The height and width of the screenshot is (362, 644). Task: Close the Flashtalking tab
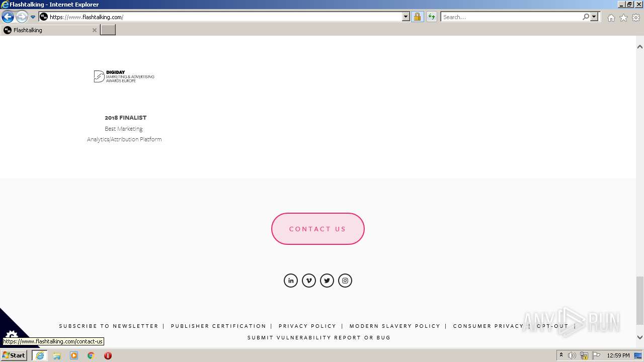[94, 30]
